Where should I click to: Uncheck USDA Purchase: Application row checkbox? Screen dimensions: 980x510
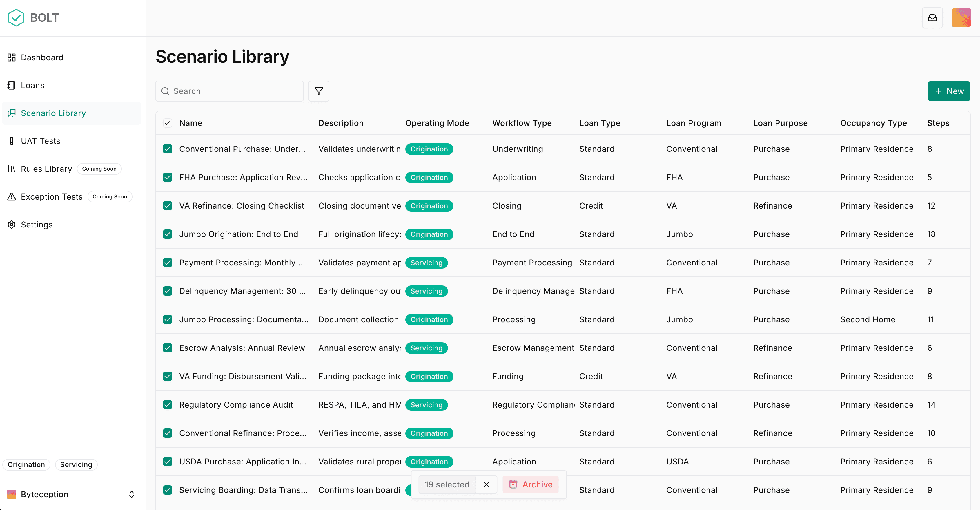pyautogui.click(x=167, y=461)
